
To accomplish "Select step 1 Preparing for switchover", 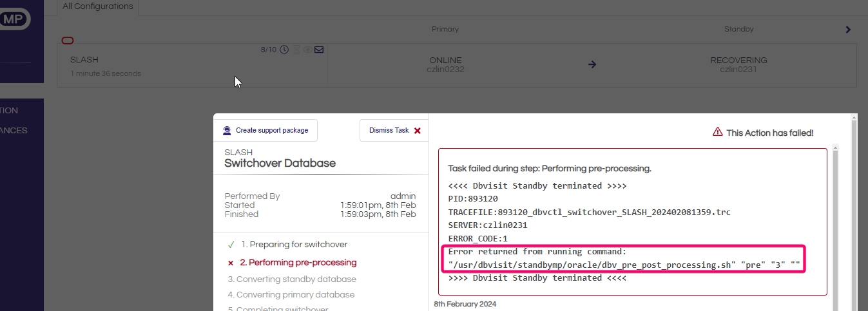I will (294, 245).
